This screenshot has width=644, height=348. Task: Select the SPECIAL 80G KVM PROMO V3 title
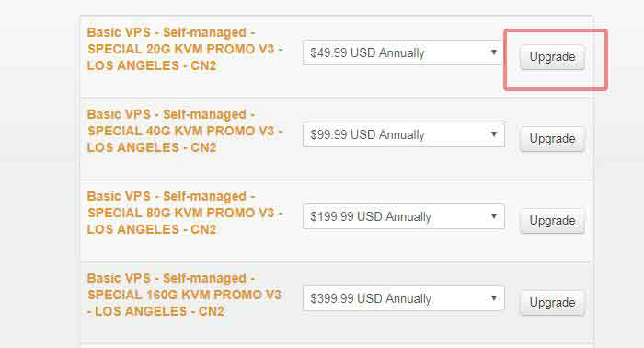coord(180,213)
